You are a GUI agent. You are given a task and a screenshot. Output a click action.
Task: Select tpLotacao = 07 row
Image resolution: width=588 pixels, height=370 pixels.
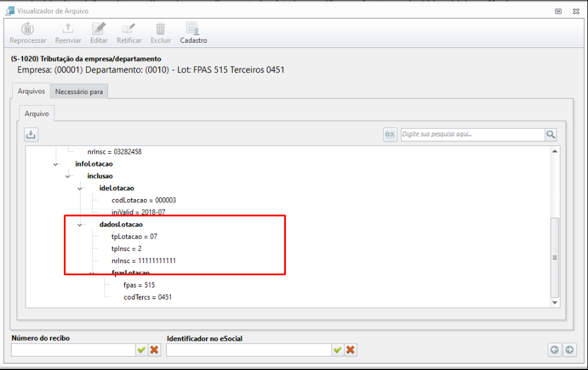(134, 236)
